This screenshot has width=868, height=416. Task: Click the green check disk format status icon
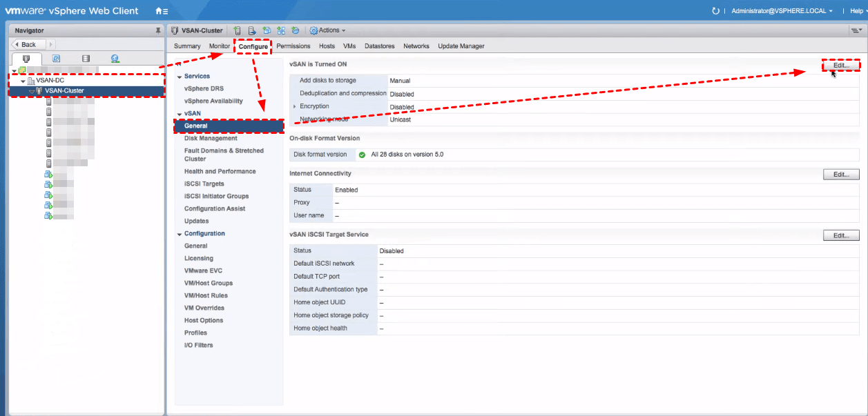tap(363, 155)
